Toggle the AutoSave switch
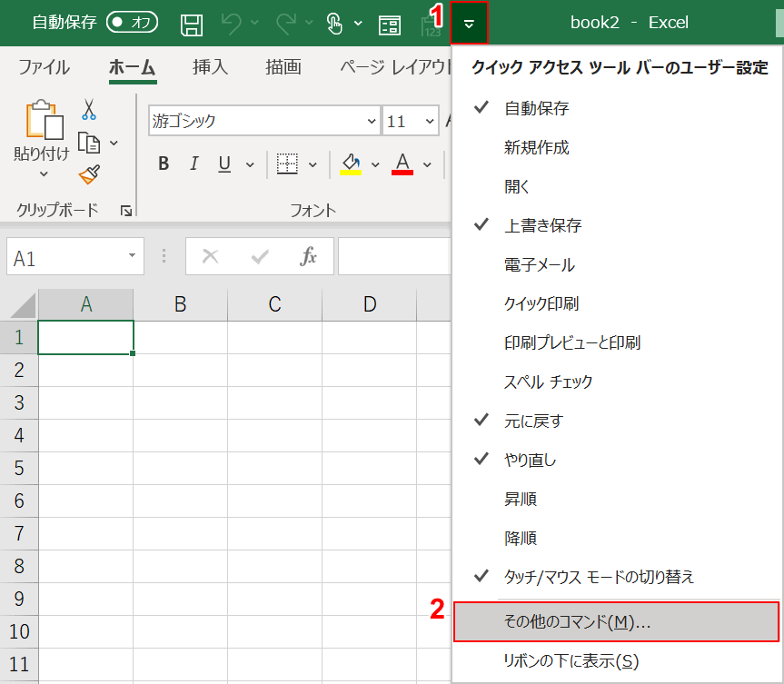784x684 pixels. 132,23
